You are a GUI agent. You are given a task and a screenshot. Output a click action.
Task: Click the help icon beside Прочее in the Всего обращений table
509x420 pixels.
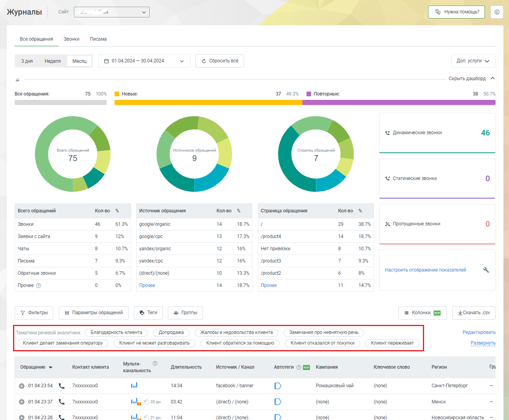pyautogui.click(x=39, y=286)
